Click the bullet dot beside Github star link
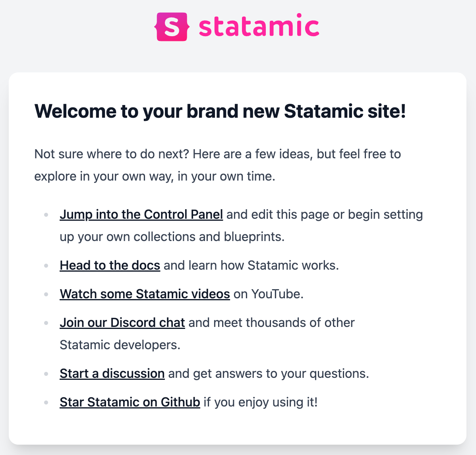 tap(46, 402)
